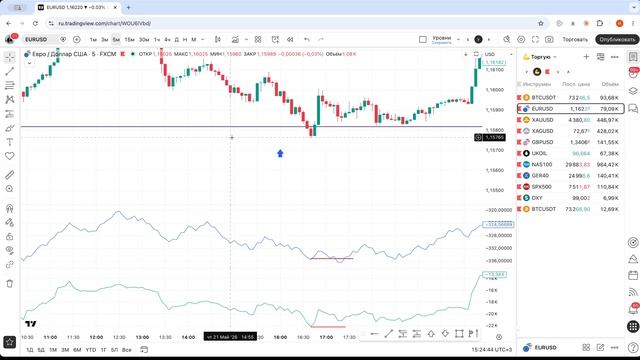Open the watchlist three-dots menu
The width and height of the screenshot is (640, 360).
(615, 57)
